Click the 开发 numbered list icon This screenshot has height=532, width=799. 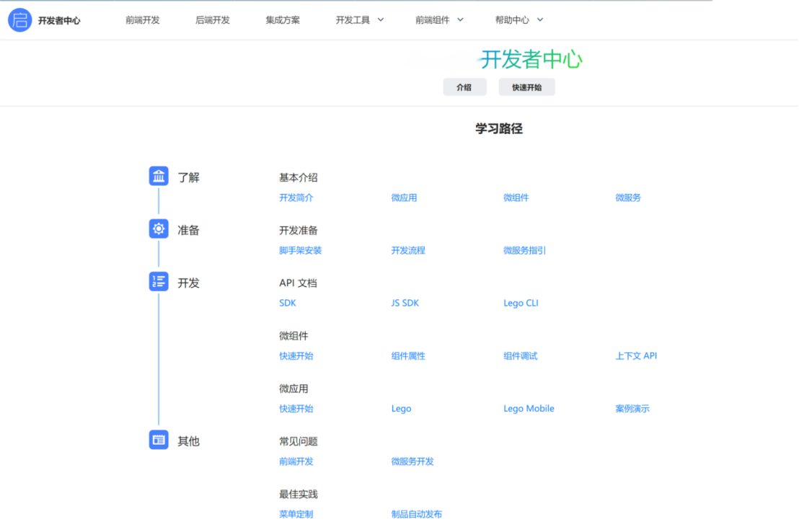tap(159, 282)
